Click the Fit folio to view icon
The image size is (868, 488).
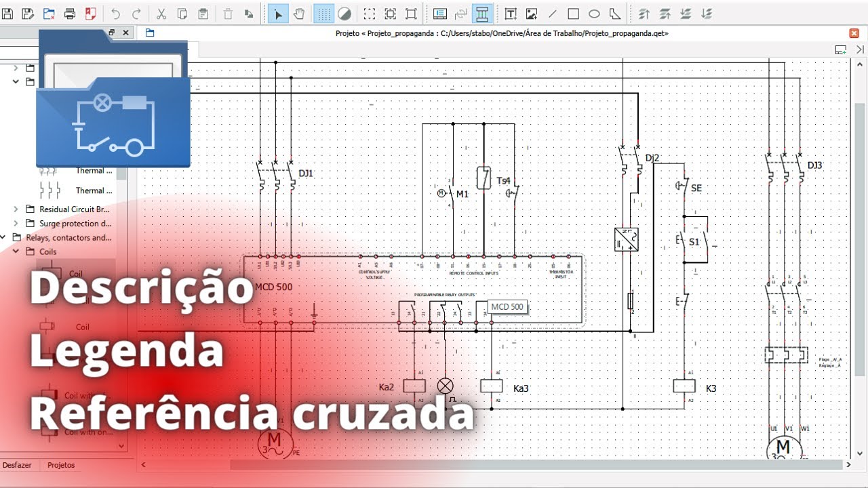411,14
